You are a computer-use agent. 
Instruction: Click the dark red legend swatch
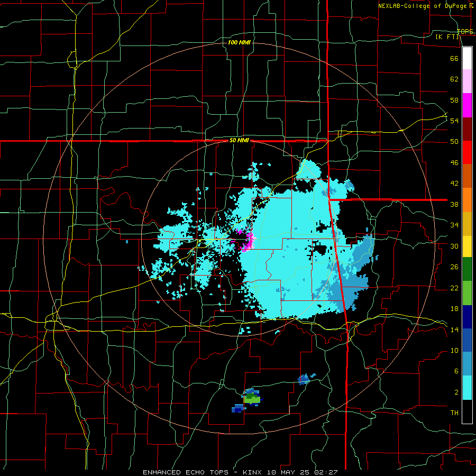click(467, 129)
